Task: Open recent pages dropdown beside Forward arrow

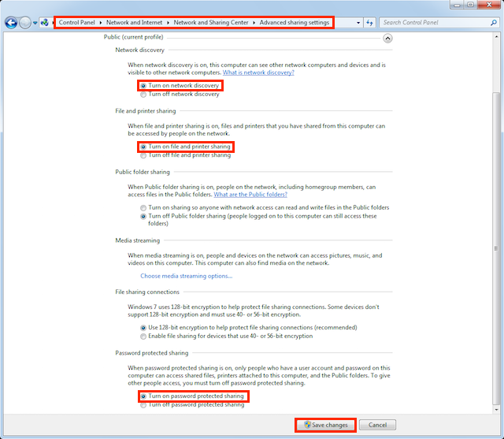Action: 35,23
